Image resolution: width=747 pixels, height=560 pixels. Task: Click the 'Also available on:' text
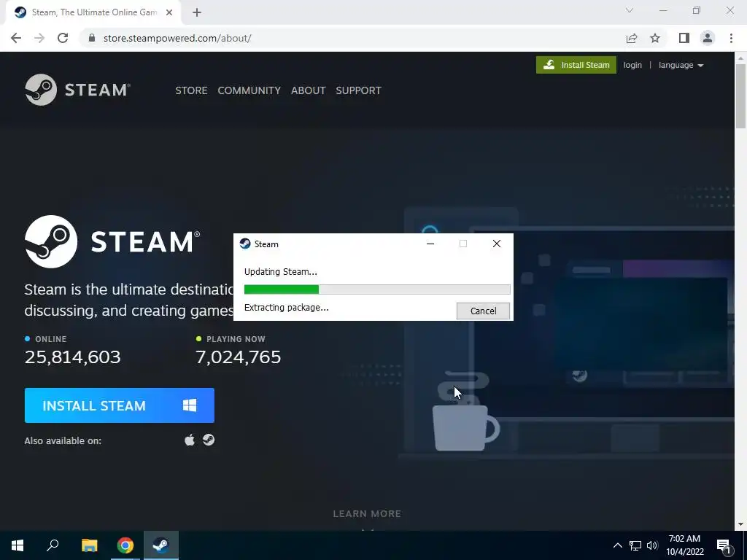point(63,441)
